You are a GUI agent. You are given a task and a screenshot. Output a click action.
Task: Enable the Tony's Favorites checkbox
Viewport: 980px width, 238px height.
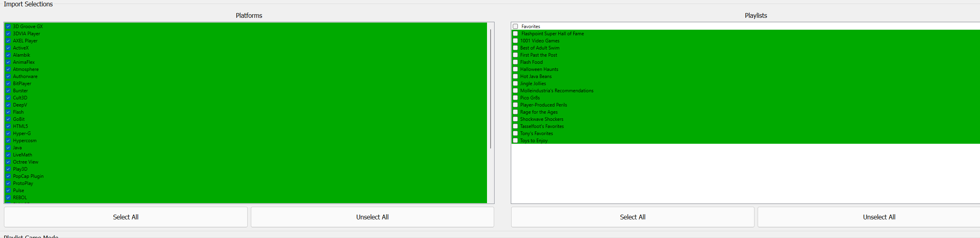(x=516, y=133)
